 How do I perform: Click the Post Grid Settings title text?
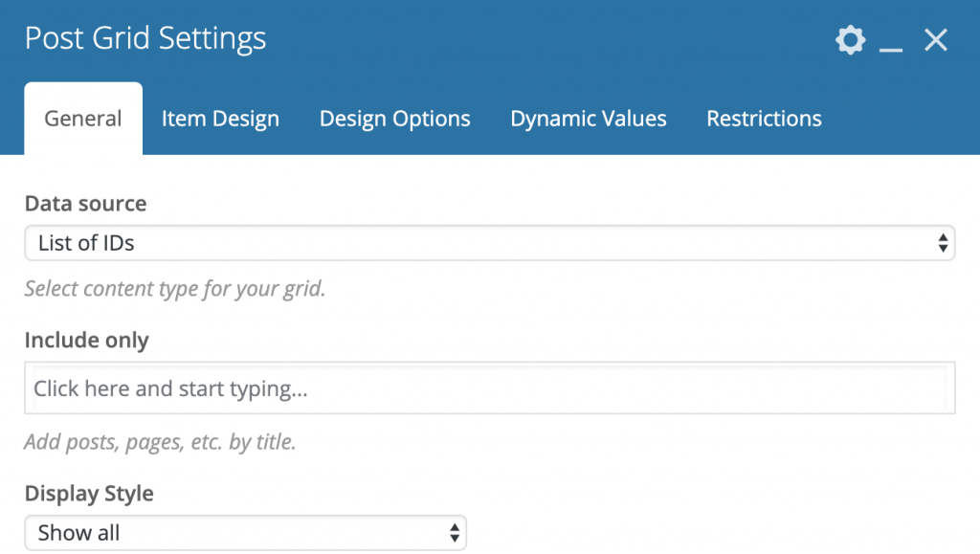145,38
